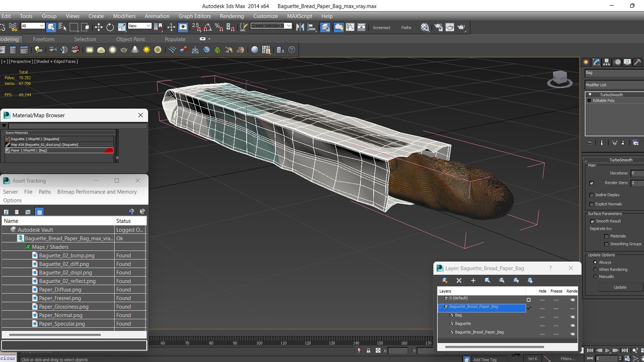Toggle Angle Snap icon

click(x=208, y=27)
